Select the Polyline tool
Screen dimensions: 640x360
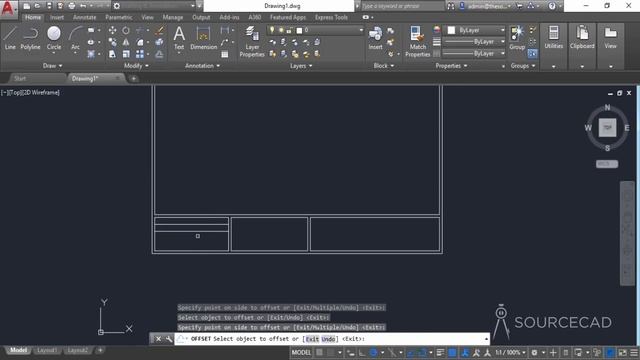[x=31, y=38]
